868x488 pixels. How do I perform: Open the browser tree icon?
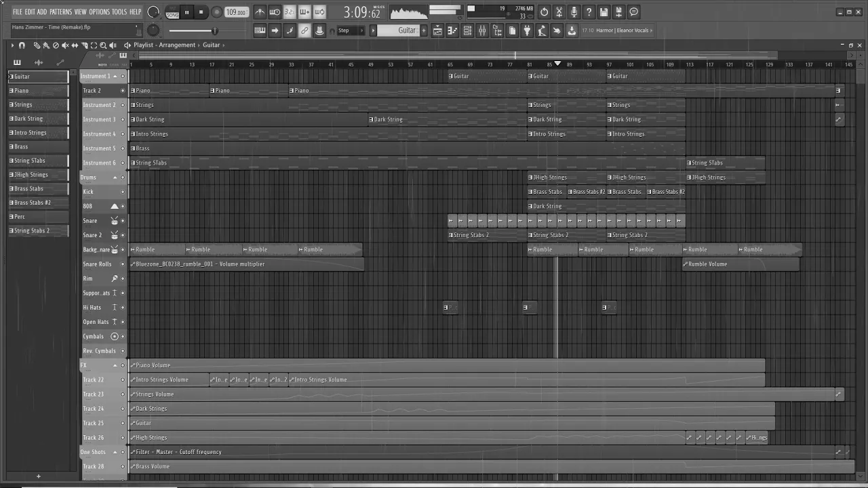498,30
